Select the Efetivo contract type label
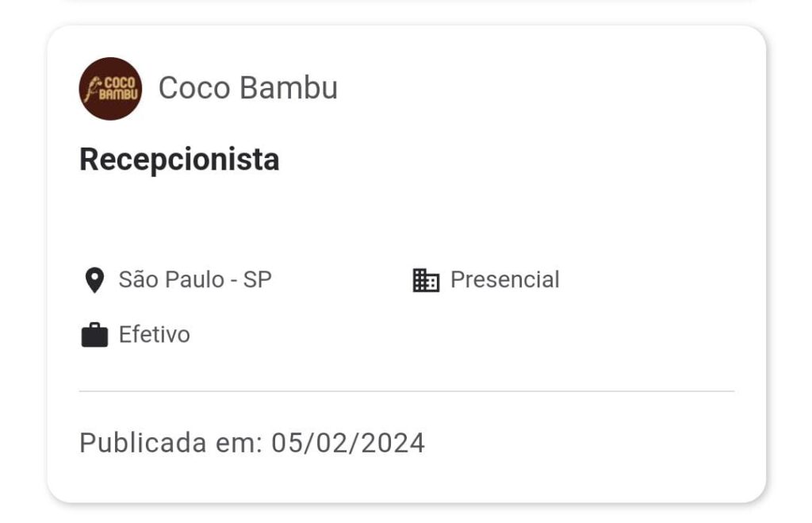Screen dimensions: 812x523 [155, 334]
